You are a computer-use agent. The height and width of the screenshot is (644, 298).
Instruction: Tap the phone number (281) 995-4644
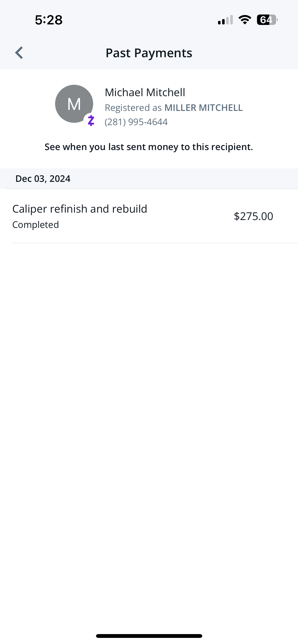[x=136, y=122]
